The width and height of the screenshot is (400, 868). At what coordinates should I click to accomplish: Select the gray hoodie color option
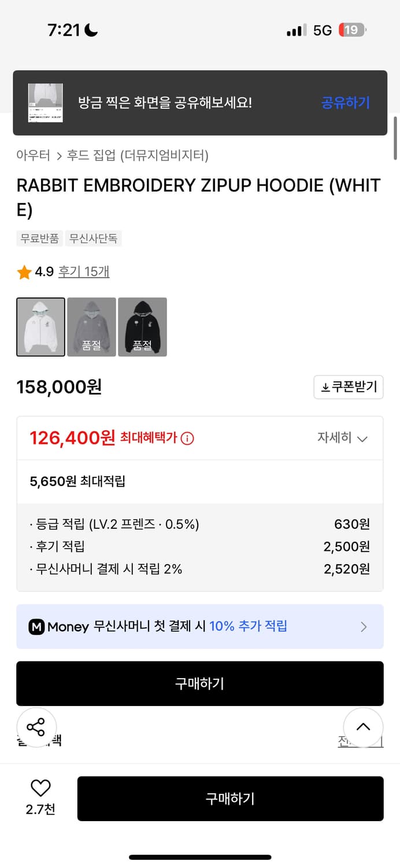coord(91,327)
